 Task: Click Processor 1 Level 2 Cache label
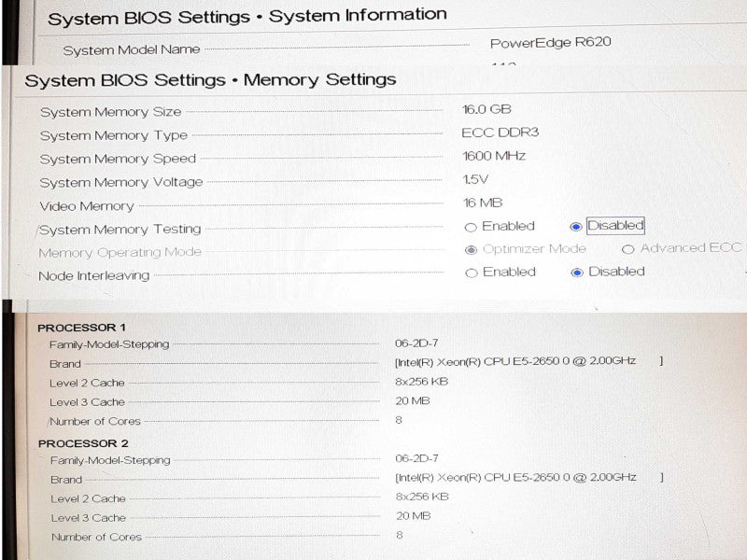click(x=87, y=383)
